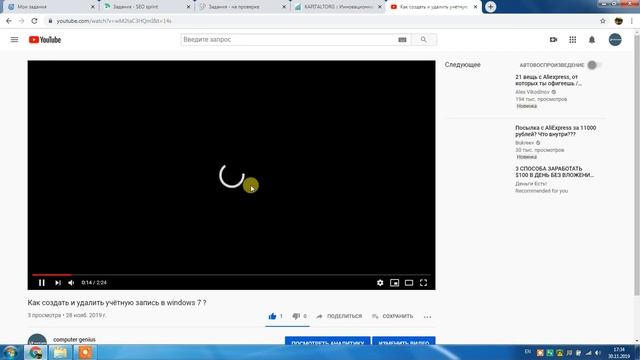
Task: Open "21 вещь с Aliexpress" suggested video
Action: 548,80
